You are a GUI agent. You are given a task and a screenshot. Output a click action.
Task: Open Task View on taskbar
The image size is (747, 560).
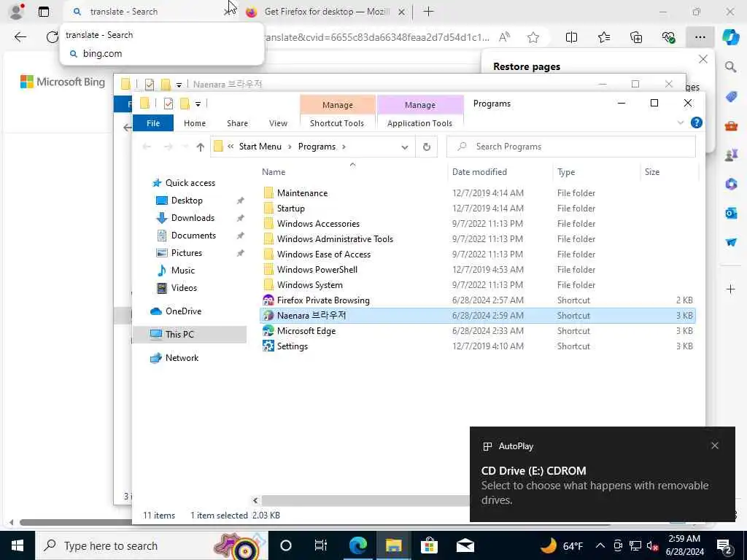[x=320, y=545]
